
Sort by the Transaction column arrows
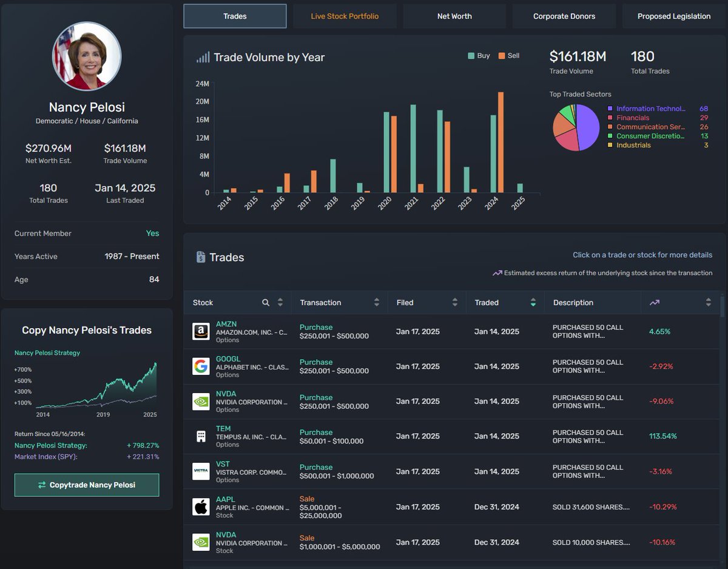click(x=377, y=302)
